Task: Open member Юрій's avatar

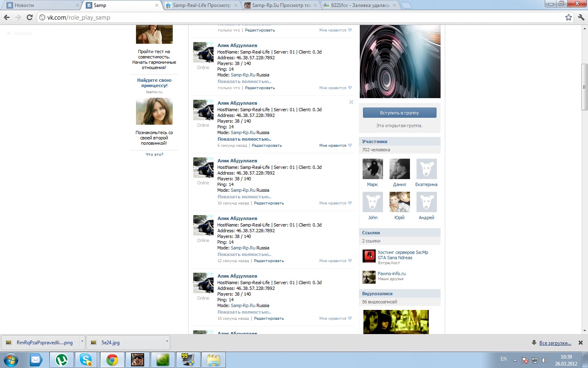Action: tap(400, 202)
